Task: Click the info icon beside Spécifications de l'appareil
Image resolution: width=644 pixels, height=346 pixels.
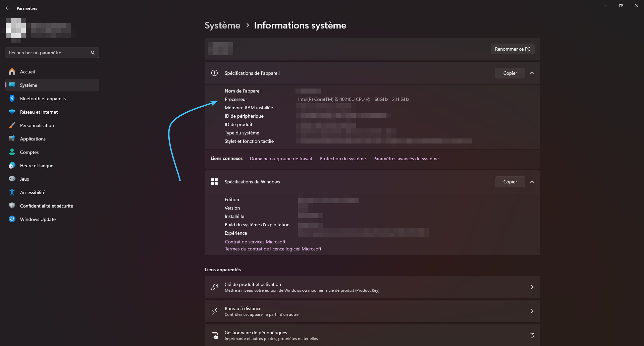Action: [x=215, y=73]
